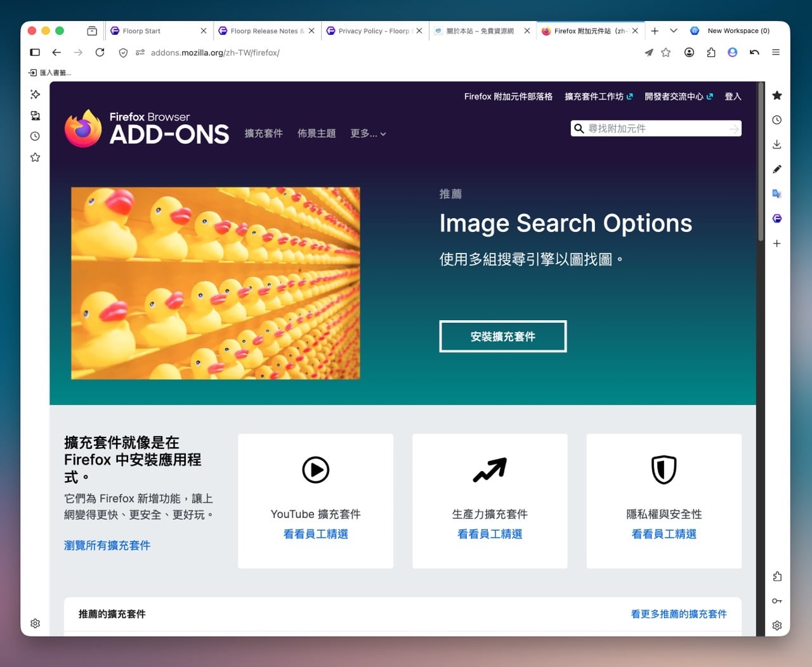Click the sparkle icon in left sidebar
Viewport: 812px width, 667px height.
[35, 94]
